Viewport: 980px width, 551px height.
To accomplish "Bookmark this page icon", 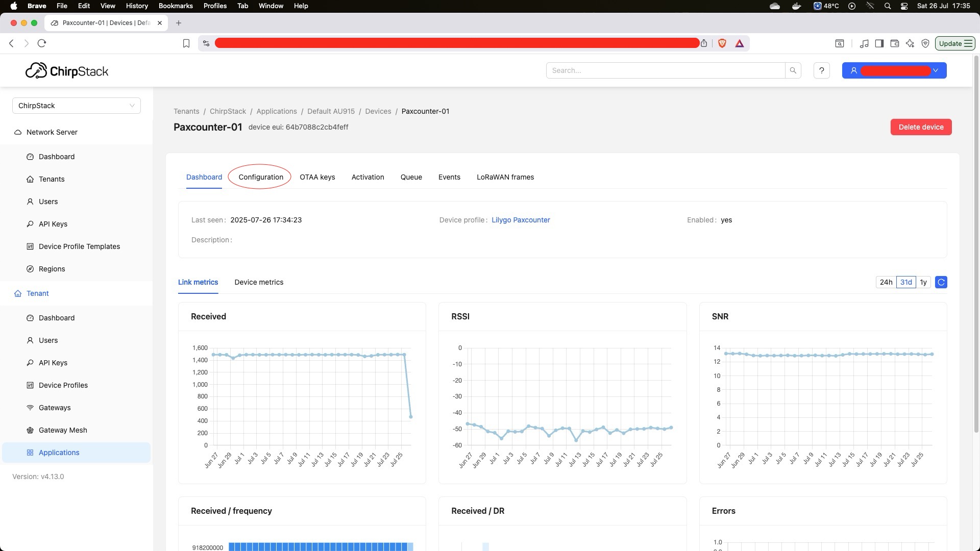I will pyautogui.click(x=186, y=43).
